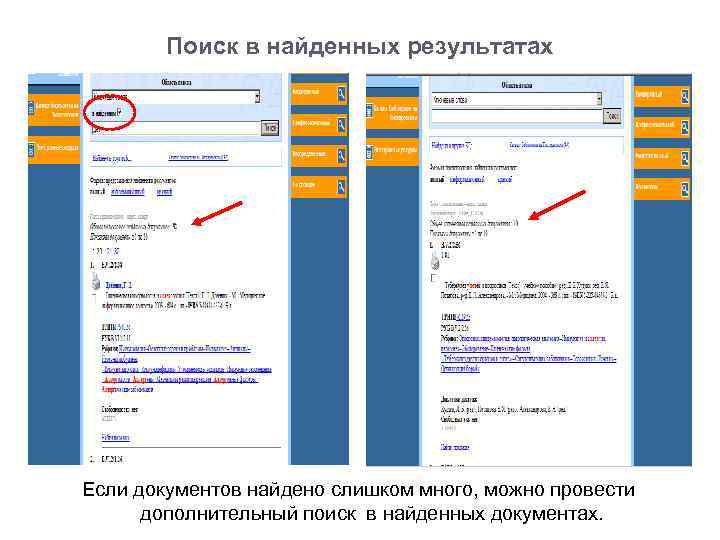Click lower database icon in right screenshot's left sidebar
The width and height of the screenshot is (720, 540).
[369, 152]
